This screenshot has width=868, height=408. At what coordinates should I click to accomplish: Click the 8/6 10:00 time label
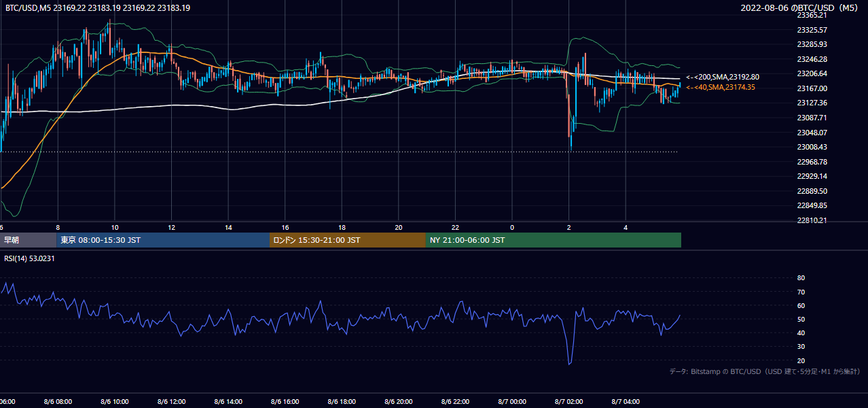[x=115, y=402]
